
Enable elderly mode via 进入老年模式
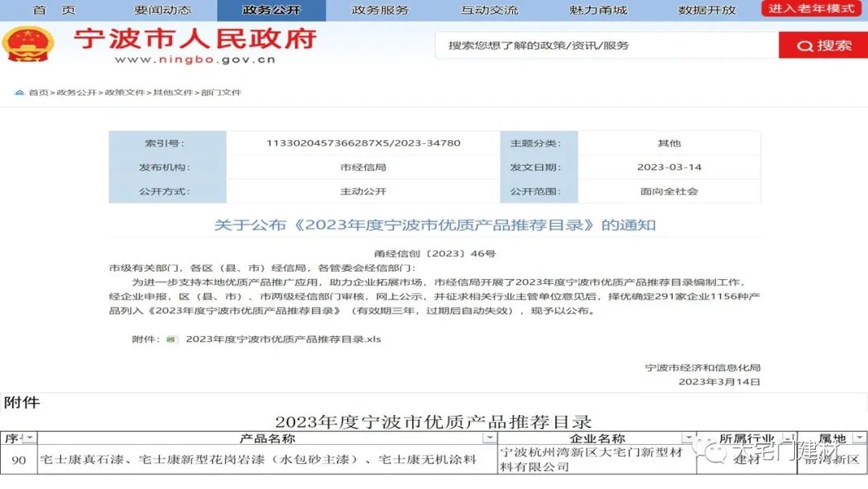coord(810,9)
